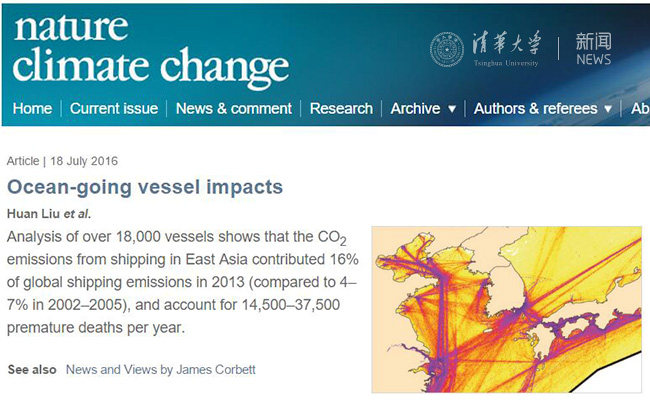
Task: Click the Authors & referees menu label
Action: (x=535, y=108)
